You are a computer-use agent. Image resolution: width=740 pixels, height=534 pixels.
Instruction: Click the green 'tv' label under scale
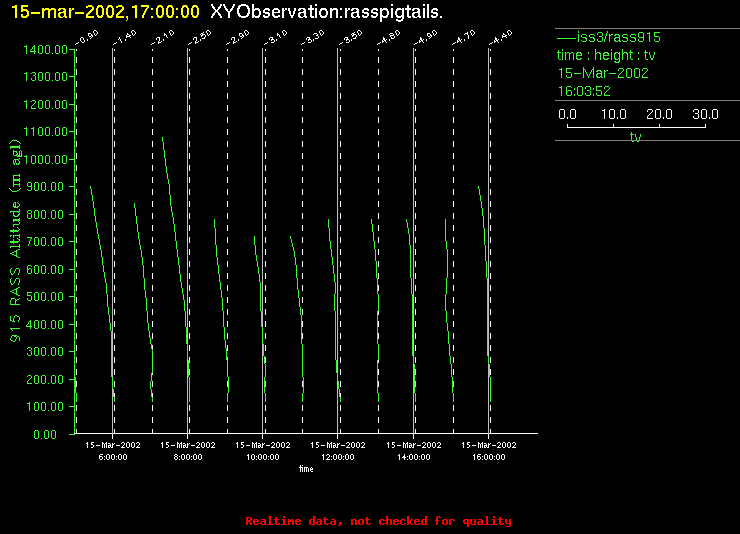635,137
